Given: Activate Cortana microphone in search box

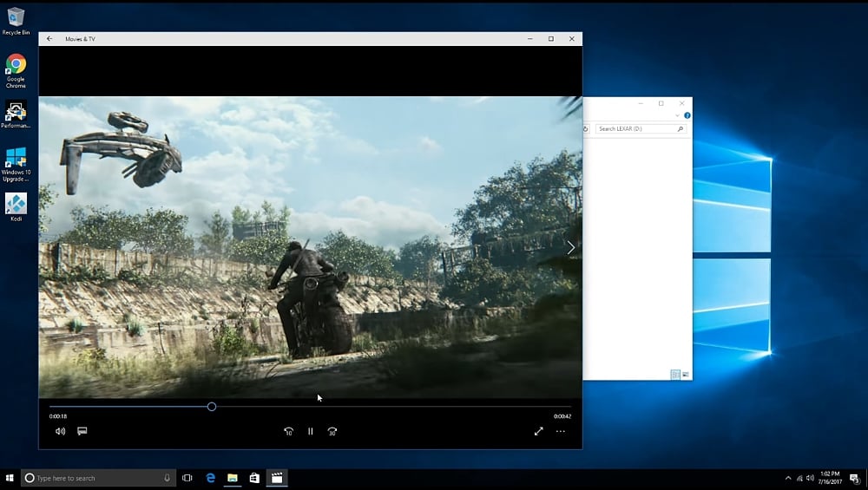Looking at the screenshot, I should pyautogui.click(x=168, y=478).
